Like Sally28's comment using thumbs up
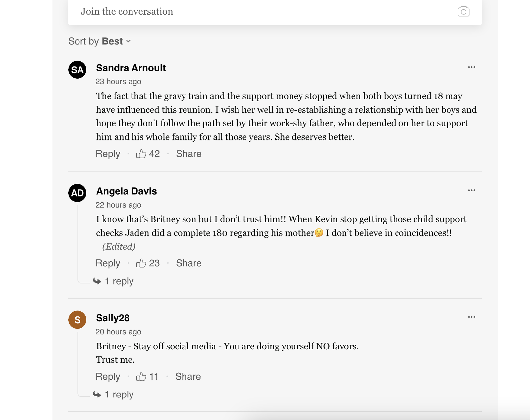The height and width of the screenshot is (420, 530). pyautogui.click(x=141, y=376)
